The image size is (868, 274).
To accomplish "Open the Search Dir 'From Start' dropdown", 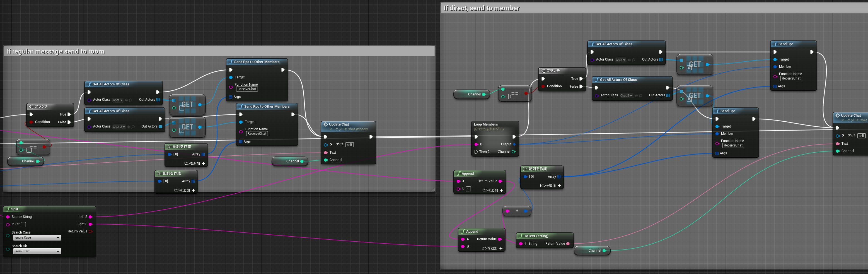I will click(x=37, y=251).
